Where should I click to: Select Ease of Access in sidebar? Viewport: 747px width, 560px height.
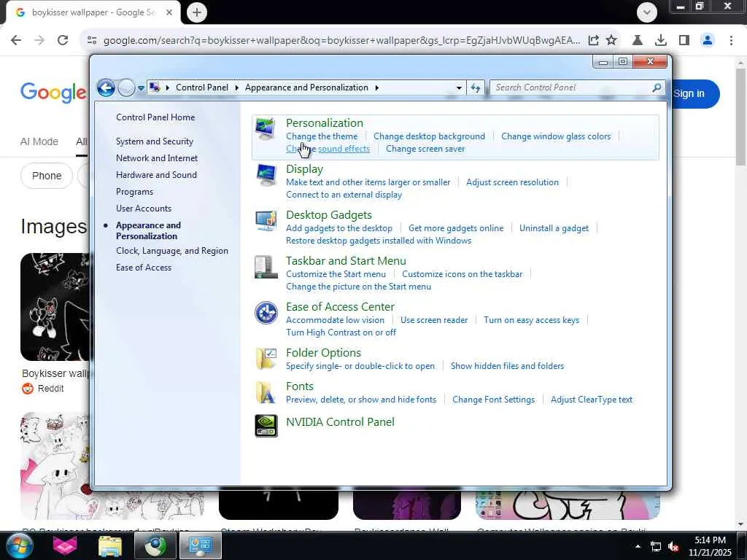(x=144, y=267)
